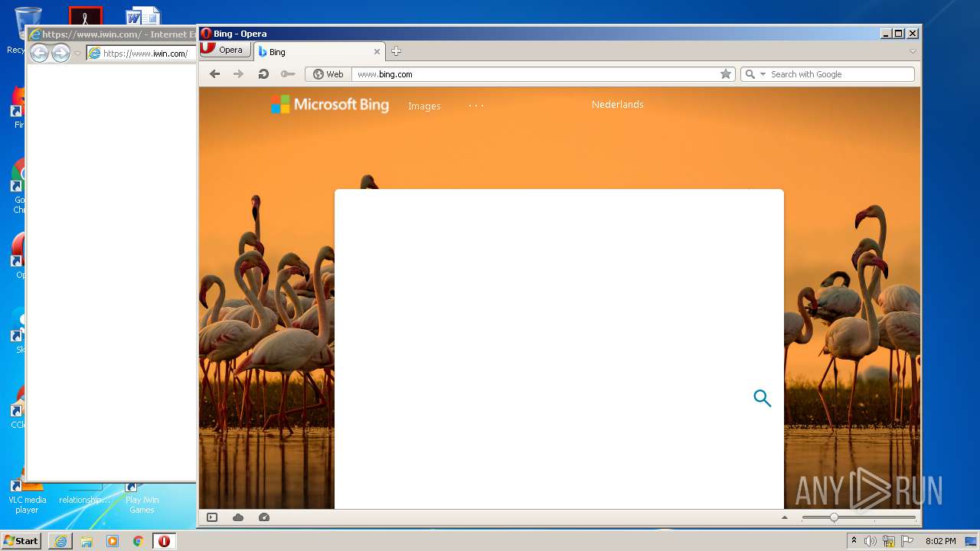The height and width of the screenshot is (551, 980).
Task: Toggle Opera Turbo icon in status bar
Action: coord(264,517)
